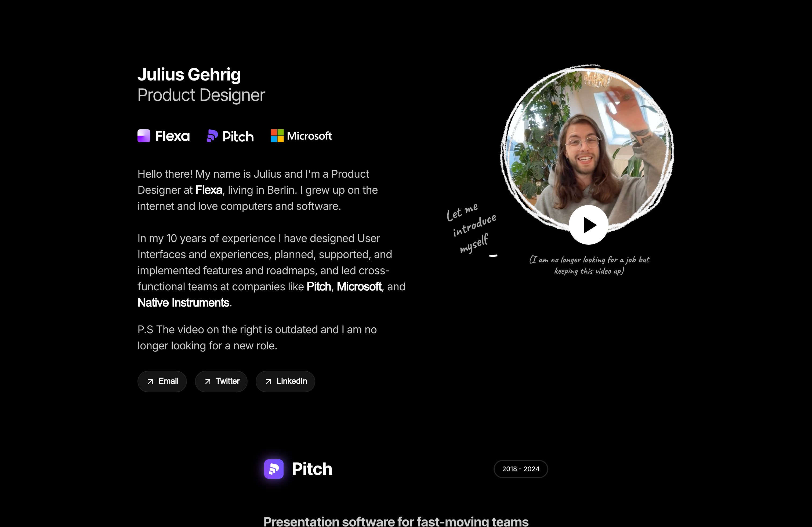Click the 2018 - 2024 date badge
The image size is (812, 527).
click(521, 469)
